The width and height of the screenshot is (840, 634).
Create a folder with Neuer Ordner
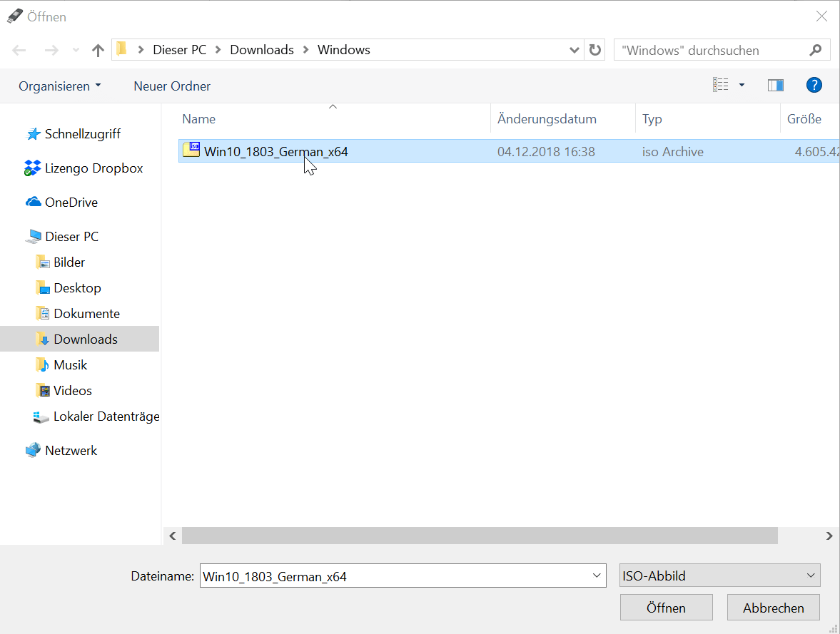(x=172, y=86)
